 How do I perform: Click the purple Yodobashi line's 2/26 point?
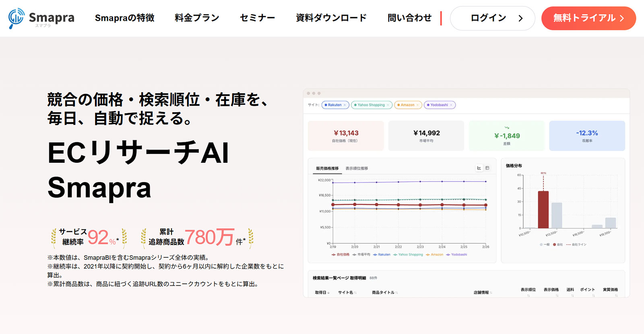pyautogui.click(x=486, y=181)
